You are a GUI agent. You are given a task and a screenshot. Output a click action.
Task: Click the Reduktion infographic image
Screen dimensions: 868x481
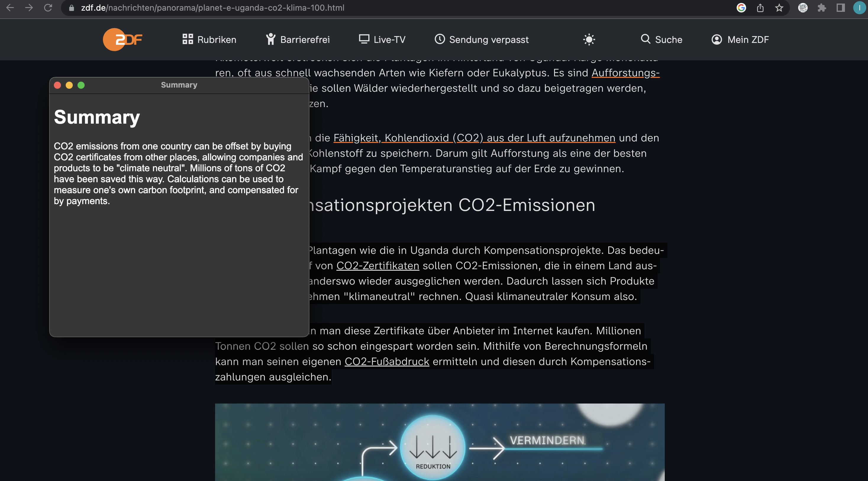[x=440, y=442]
